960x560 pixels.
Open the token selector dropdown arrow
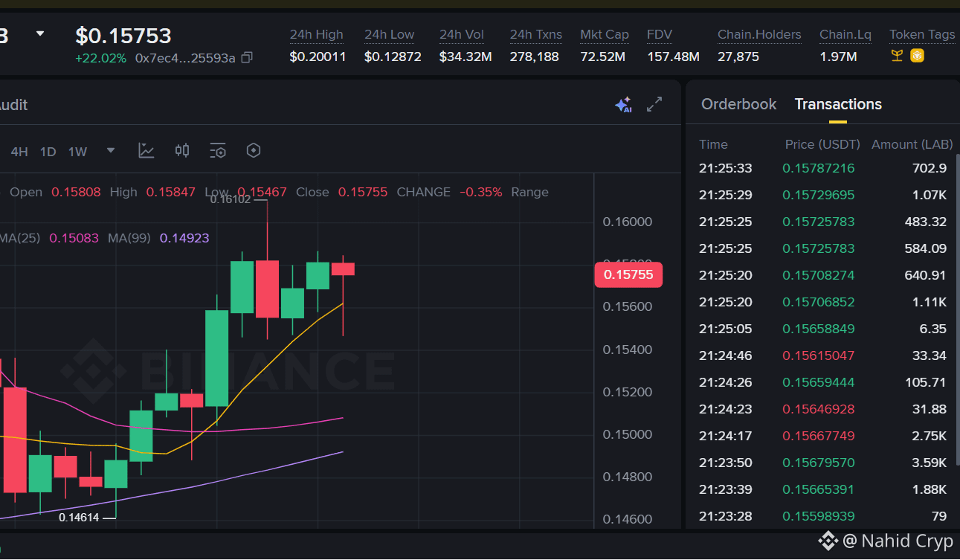(x=40, y=34)
